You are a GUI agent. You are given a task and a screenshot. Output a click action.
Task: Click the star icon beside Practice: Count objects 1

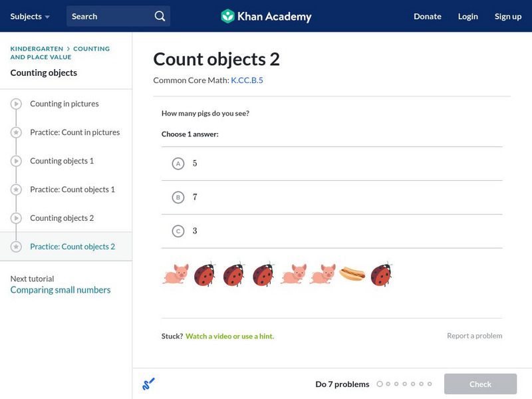click(x=16, y=190)
